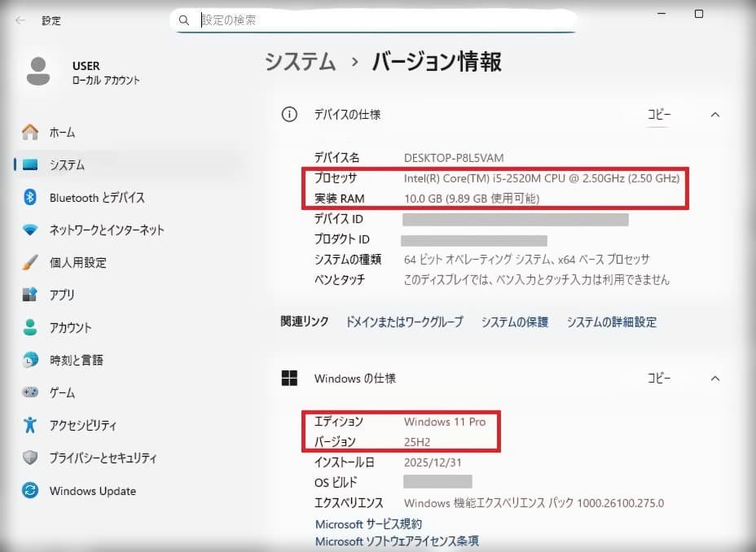Image resolution: width=756 pixels, height=552 pixels.
Task: Click システム in the breadcrumb header
Action: pyautogui.click(x=299, y=61)
